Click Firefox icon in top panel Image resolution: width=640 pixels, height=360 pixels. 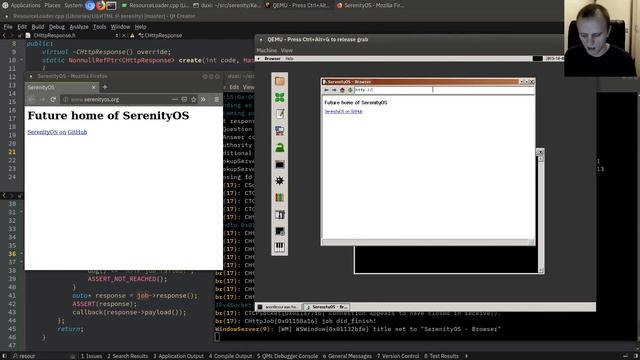pyautogui.click(x=100, y=5)
